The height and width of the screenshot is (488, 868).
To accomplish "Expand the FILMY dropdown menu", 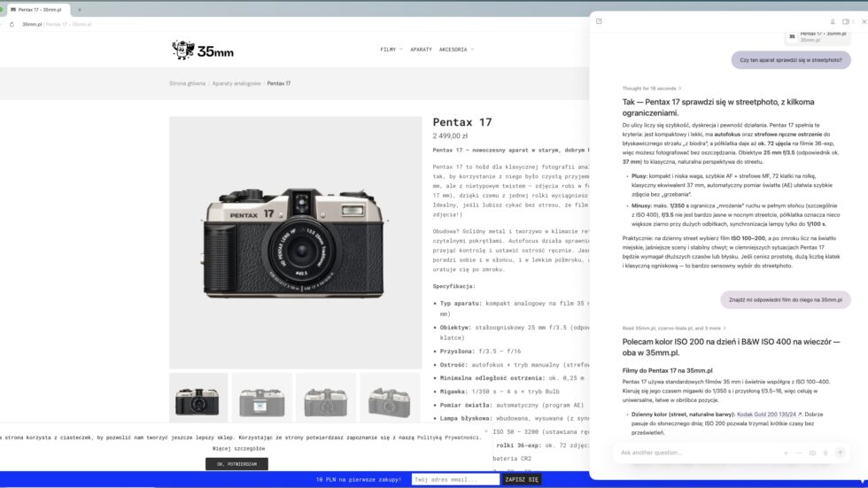I will click(391, 50).
